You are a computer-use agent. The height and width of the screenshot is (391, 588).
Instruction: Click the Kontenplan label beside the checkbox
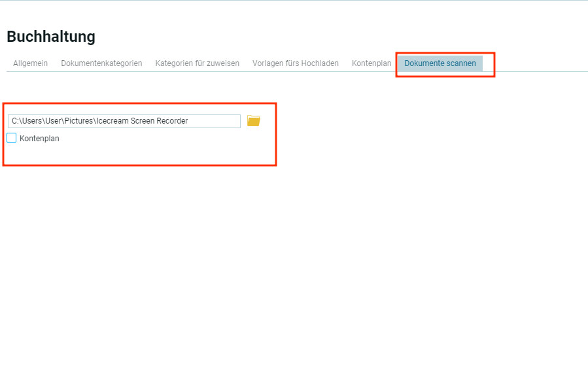(x=39, y=139)
